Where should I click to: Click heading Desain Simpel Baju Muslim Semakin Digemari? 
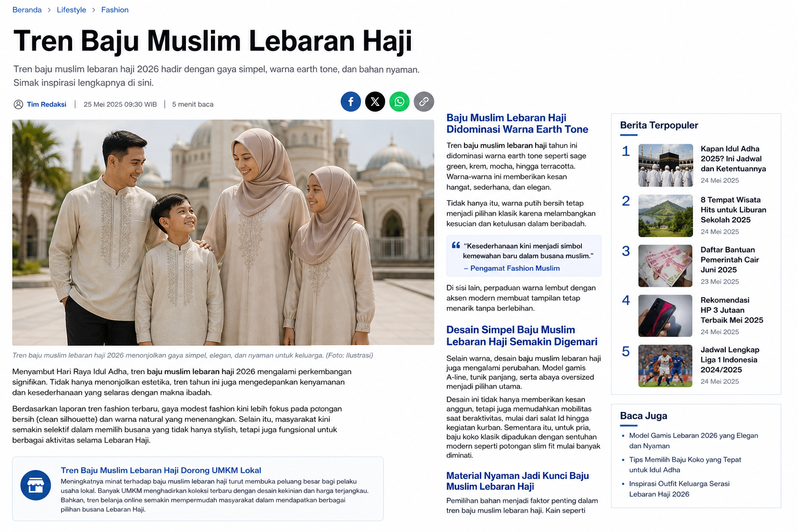522,336
